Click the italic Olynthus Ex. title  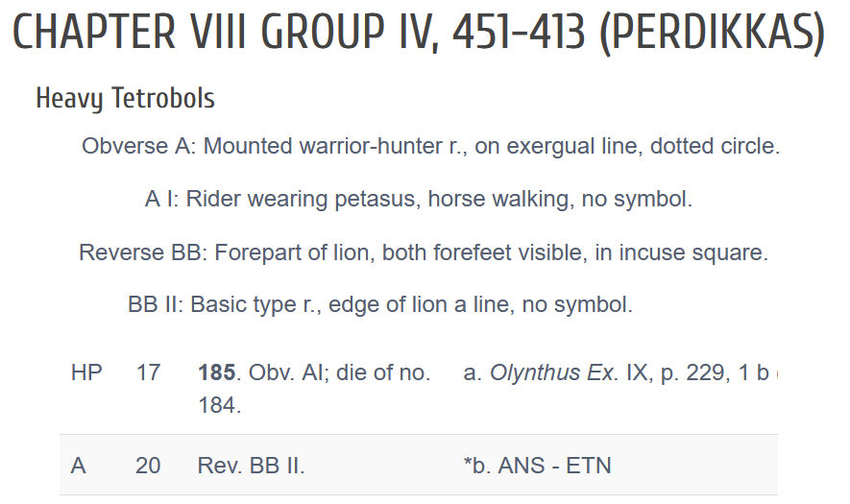coord(554,372)
